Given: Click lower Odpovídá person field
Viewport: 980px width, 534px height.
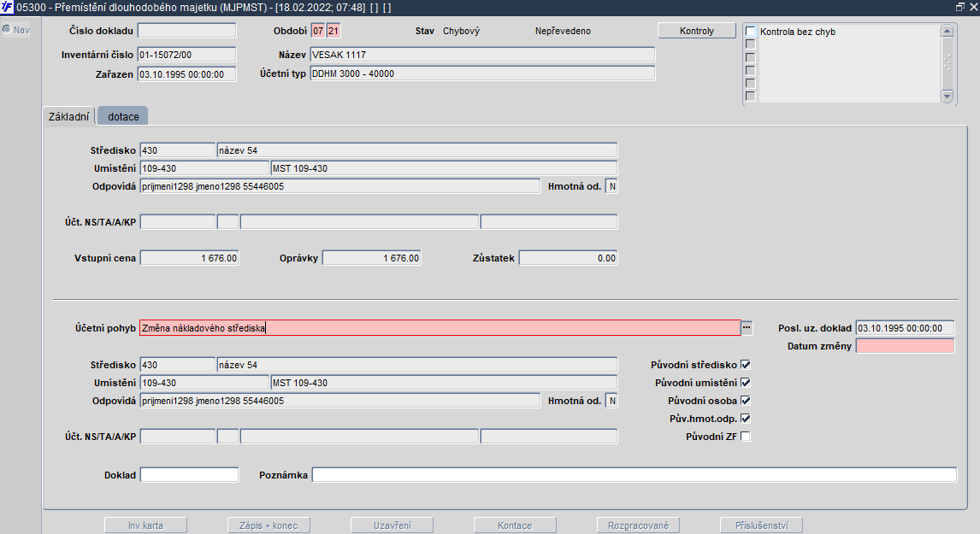Looking at the screenshot, I should click(x=340, y=401).
